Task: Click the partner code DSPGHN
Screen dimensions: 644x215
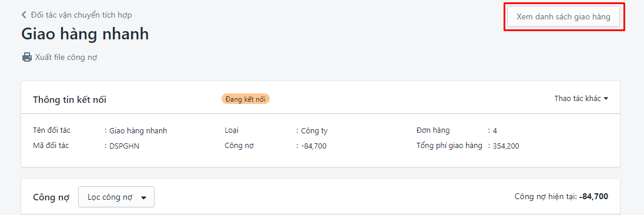Action: (x=124, y=146)
